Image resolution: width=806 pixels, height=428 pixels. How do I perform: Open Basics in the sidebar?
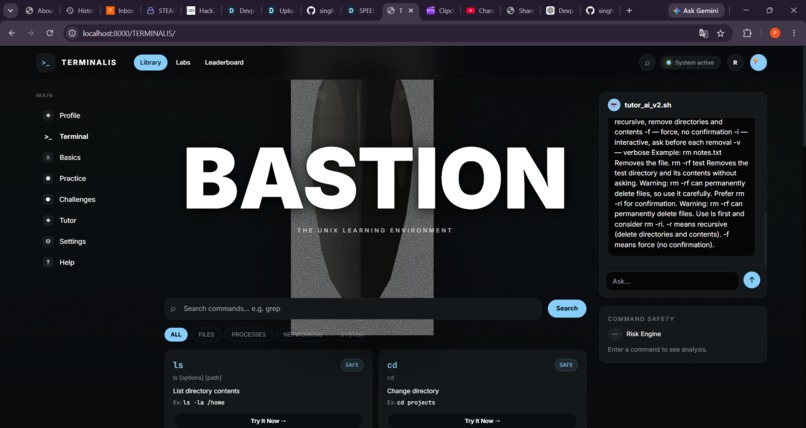[x=62, y=158]
